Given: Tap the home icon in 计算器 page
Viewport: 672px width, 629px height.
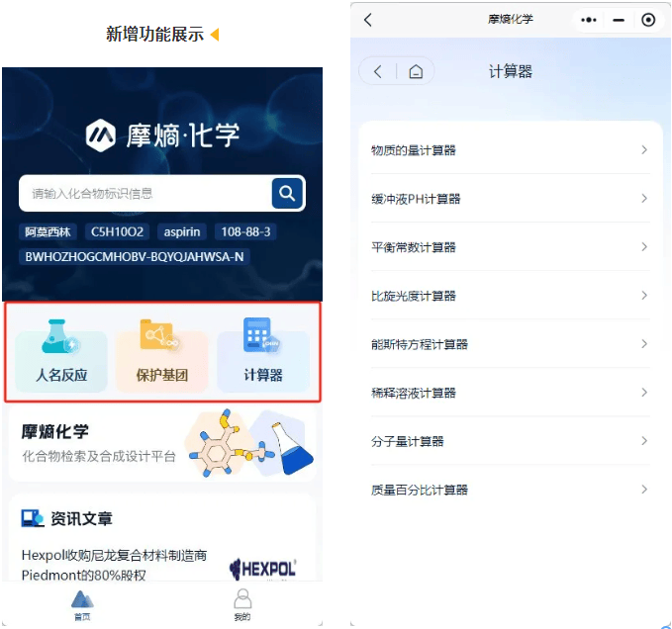Looking at the screenshot, I should 416,71.
